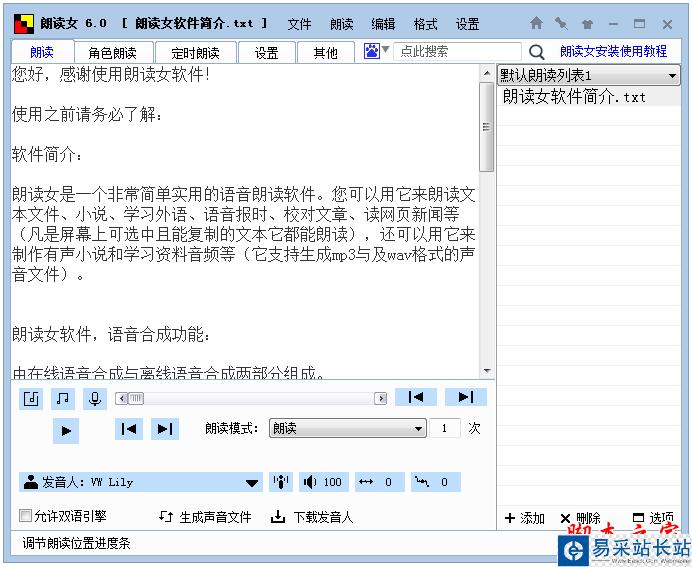The height and width of the screenshot is (567, 692).
Task: Click the line 朗读女软件，语音合成功能：
Action: [x=110, y=334]
